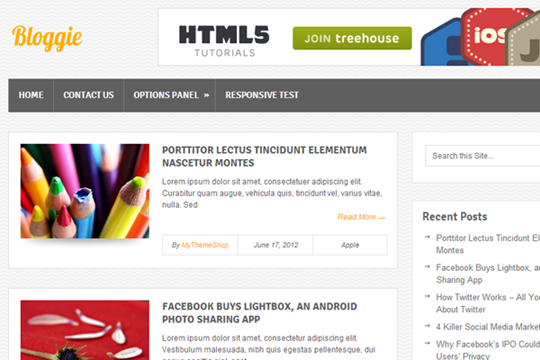Focus the Search this Site field
This screenshot has width=540, height=360.
point(482,156)
